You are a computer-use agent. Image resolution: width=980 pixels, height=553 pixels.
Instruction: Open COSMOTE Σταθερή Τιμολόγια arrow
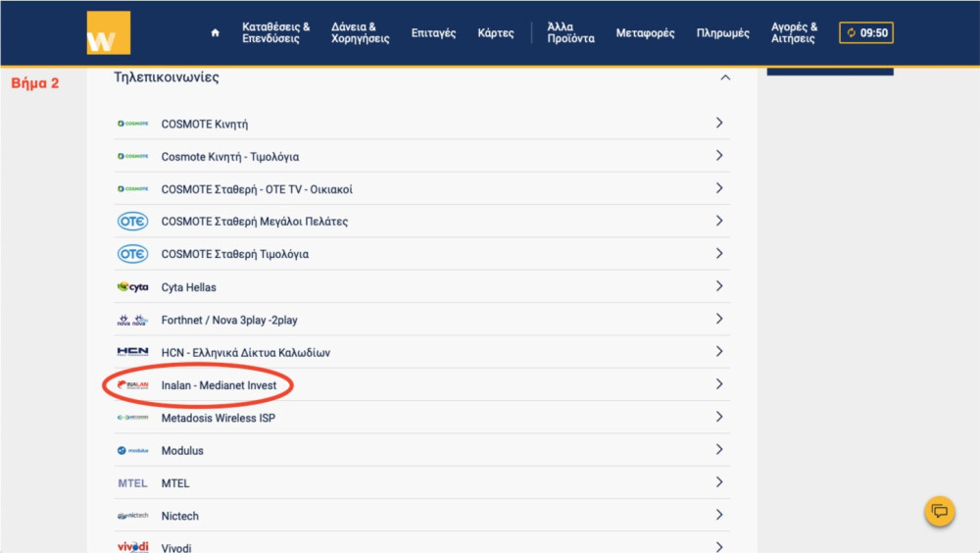click(719, 253)
